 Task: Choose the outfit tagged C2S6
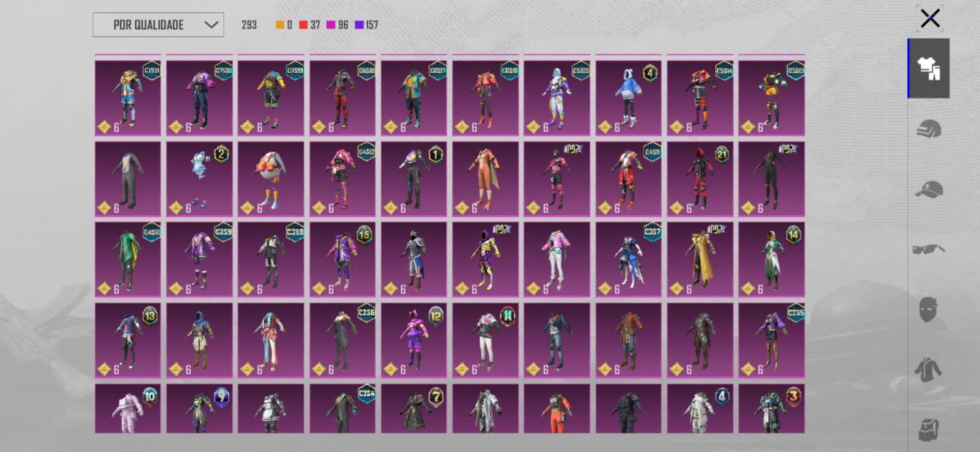[x=342, y=340]
